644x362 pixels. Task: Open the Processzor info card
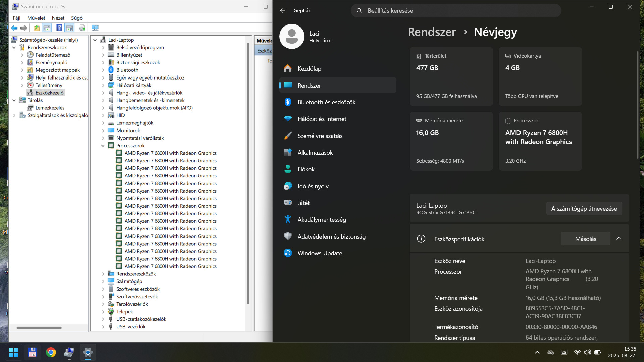click(x=540, y=141)
